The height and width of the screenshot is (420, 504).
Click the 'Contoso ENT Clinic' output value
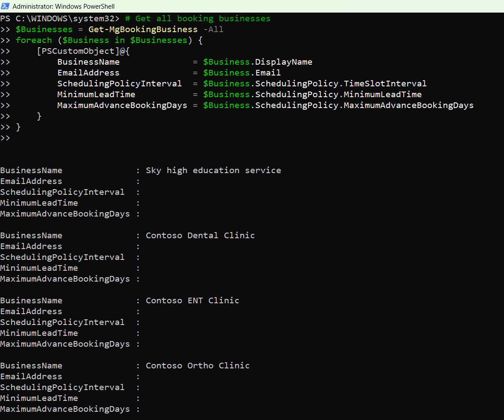click(192, 301)
